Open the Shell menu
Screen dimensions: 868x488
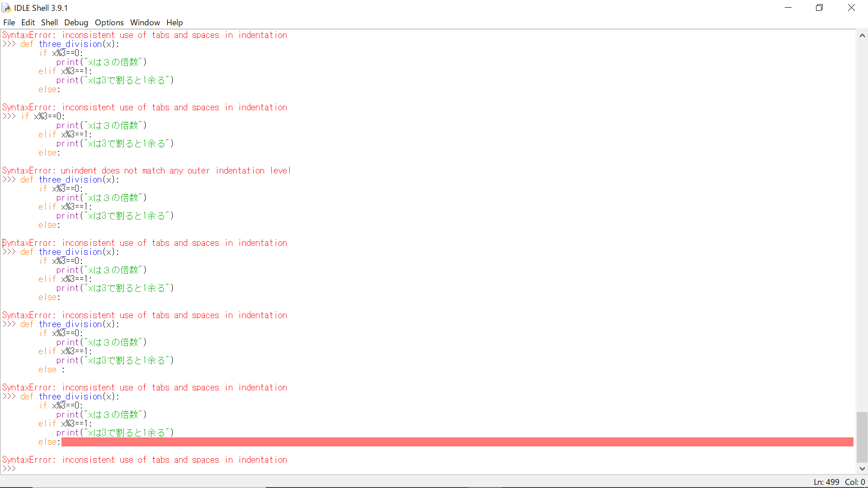49,23
